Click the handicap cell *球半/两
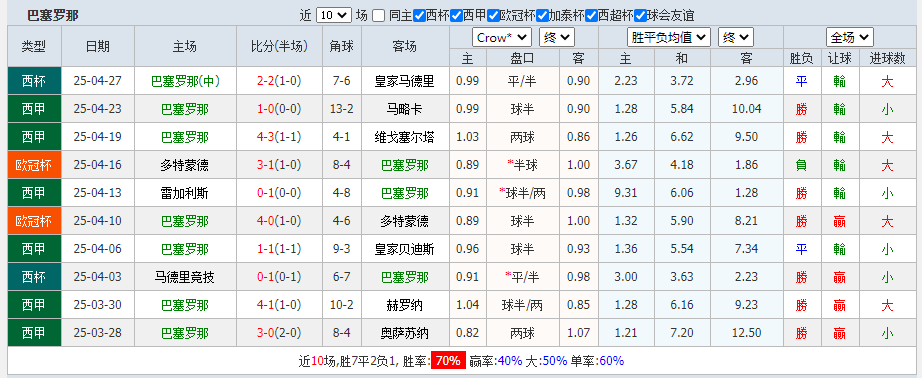 pos(523,193)
